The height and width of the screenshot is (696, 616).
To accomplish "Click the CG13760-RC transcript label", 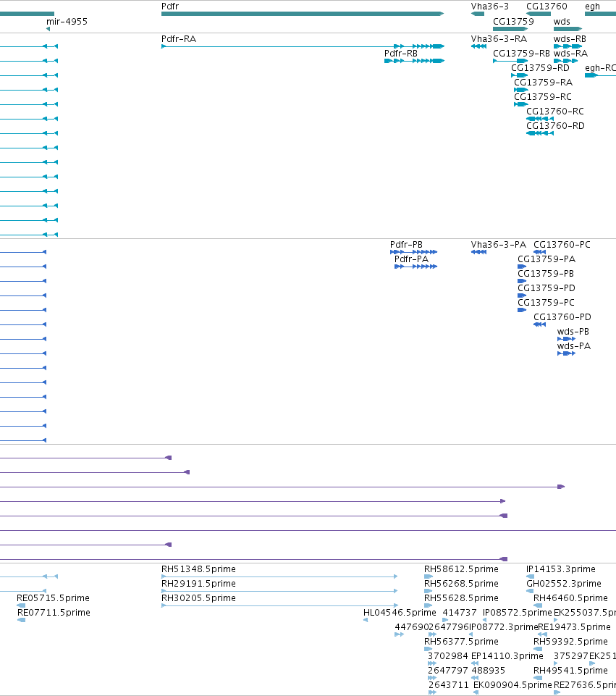I will (x=554, y=112).
